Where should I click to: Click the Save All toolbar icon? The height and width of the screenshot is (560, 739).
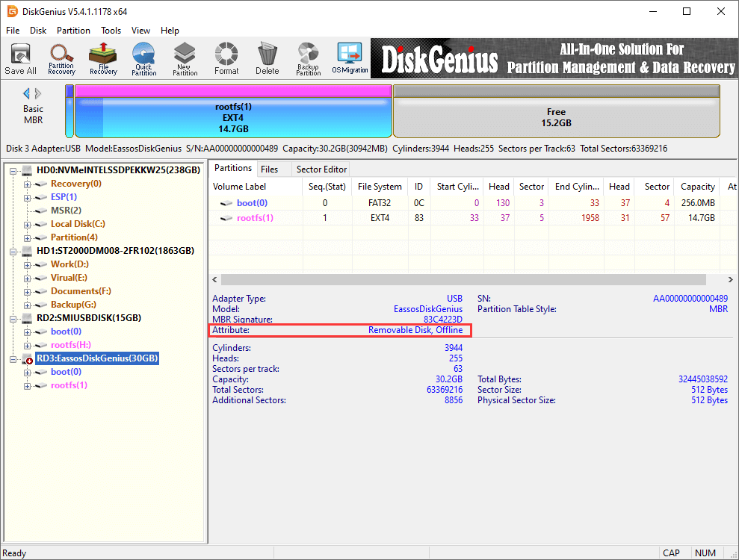(x=20, y=59)
